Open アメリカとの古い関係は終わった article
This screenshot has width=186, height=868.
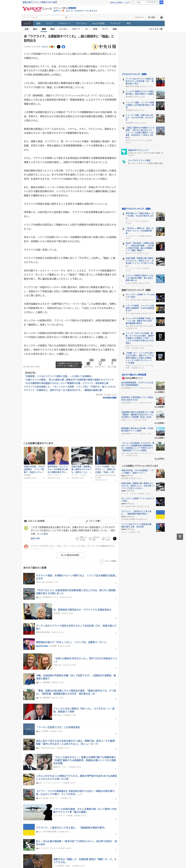coord(84,710)
